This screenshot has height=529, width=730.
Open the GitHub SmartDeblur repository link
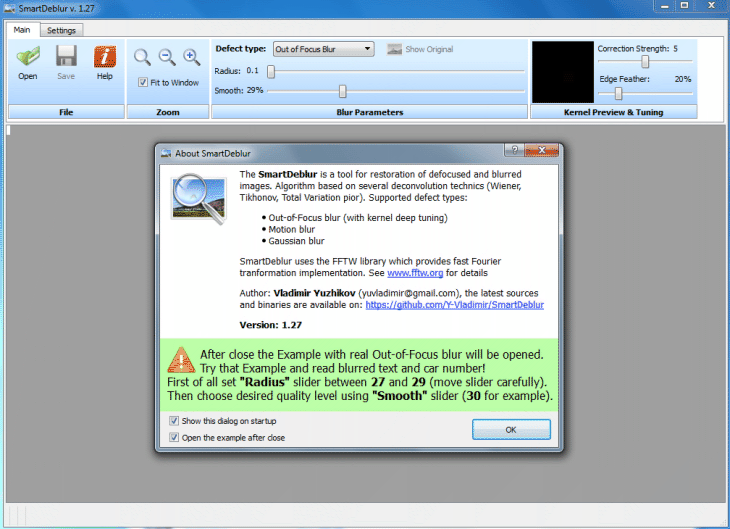[454, 304]
